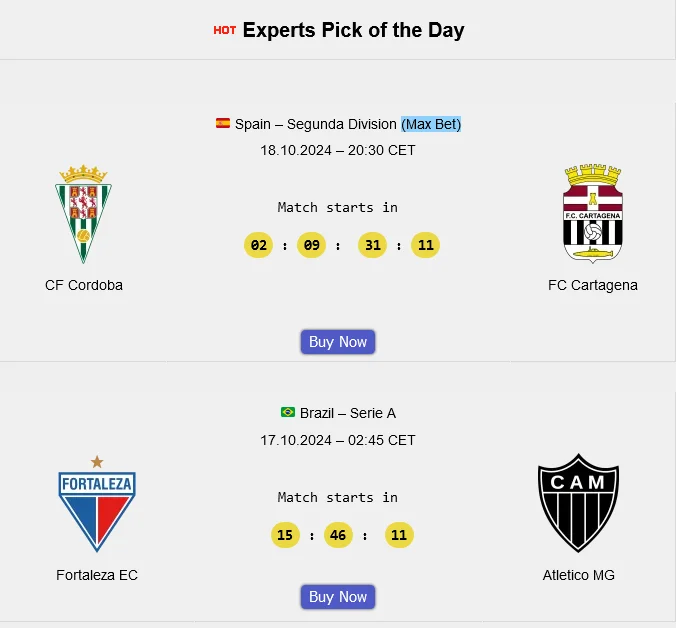Open Spain – Segunda Division league label

pyautogui.click(x=316, y=124)
